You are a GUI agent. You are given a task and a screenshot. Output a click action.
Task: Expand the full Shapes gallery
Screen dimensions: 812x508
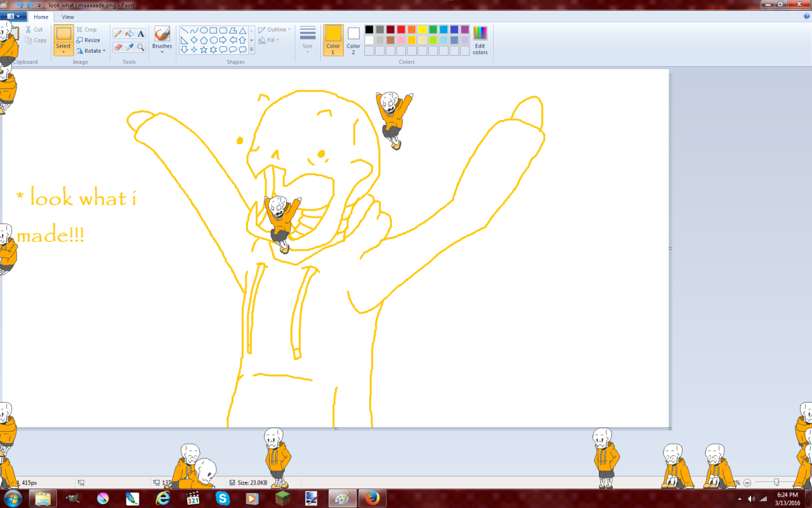[x=251, y=50]
